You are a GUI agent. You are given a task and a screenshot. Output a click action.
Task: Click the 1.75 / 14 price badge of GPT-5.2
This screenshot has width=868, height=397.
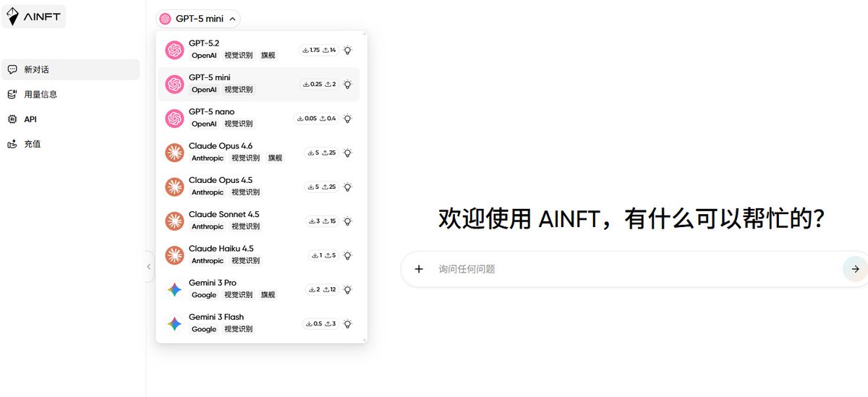(319, 50)
